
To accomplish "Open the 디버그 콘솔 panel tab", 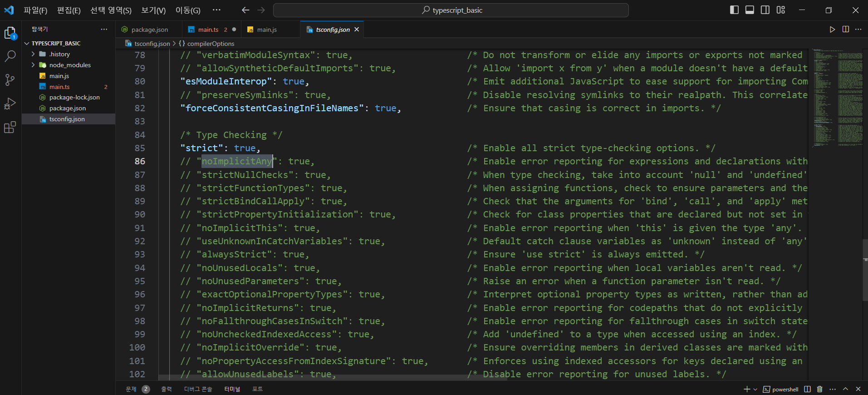I will coord(198,389).
